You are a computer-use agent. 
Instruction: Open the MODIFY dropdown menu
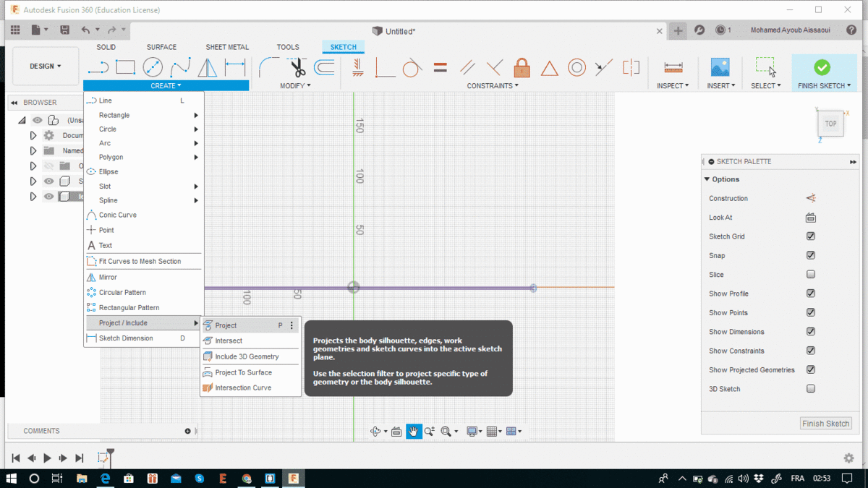(x=295, y=86)
